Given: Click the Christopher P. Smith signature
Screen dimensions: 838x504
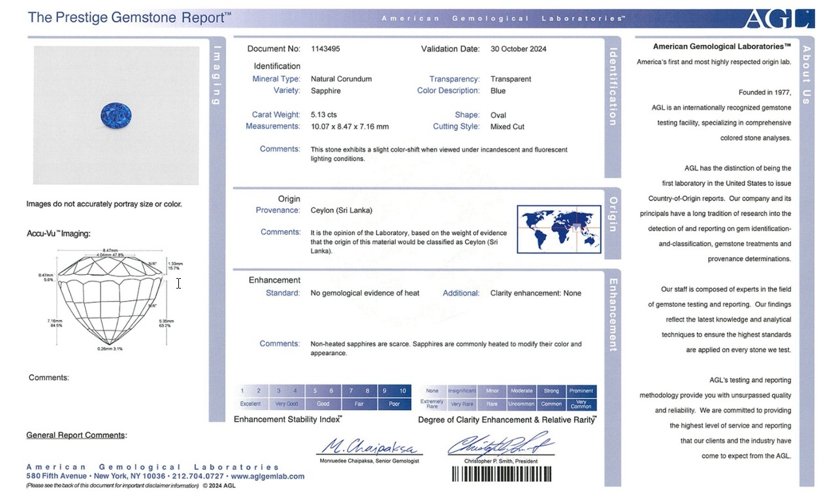Looking at the screenshot, I should [x=500, y=445].
